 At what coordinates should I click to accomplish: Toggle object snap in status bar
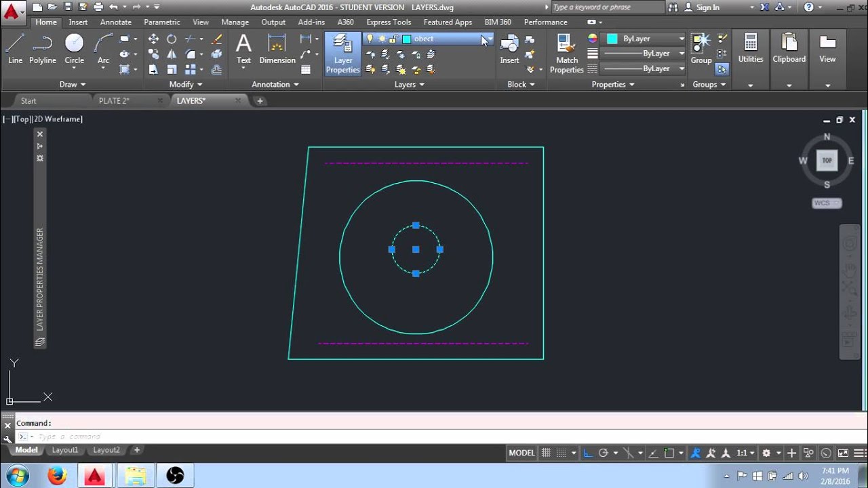click(x=669, y=453)
